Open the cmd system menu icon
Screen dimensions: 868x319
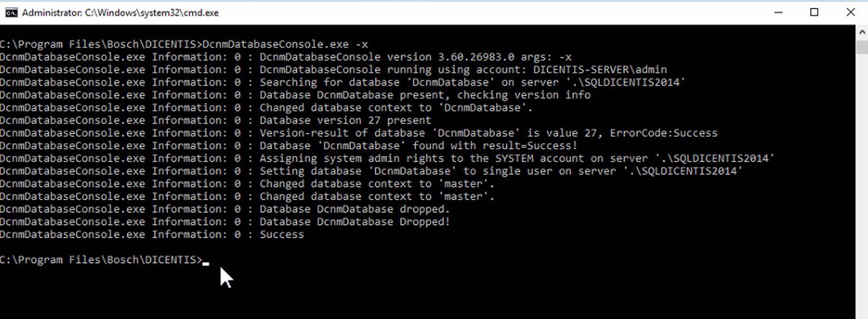click(x=11, y=12)
